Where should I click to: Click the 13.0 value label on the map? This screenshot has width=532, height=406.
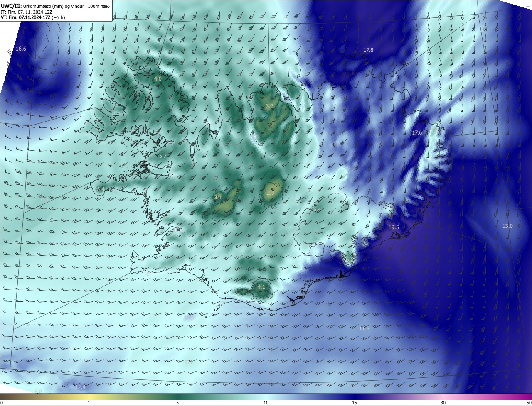[507, 226]
